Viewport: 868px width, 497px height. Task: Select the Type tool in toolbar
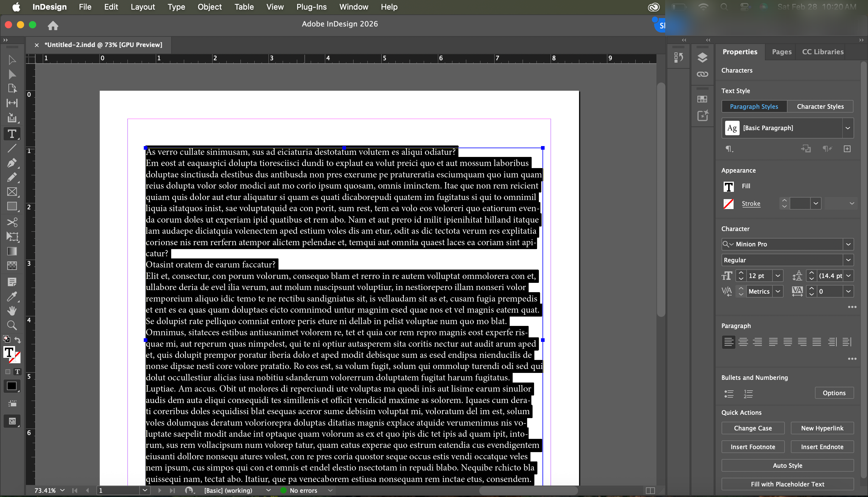pos(12,134)
